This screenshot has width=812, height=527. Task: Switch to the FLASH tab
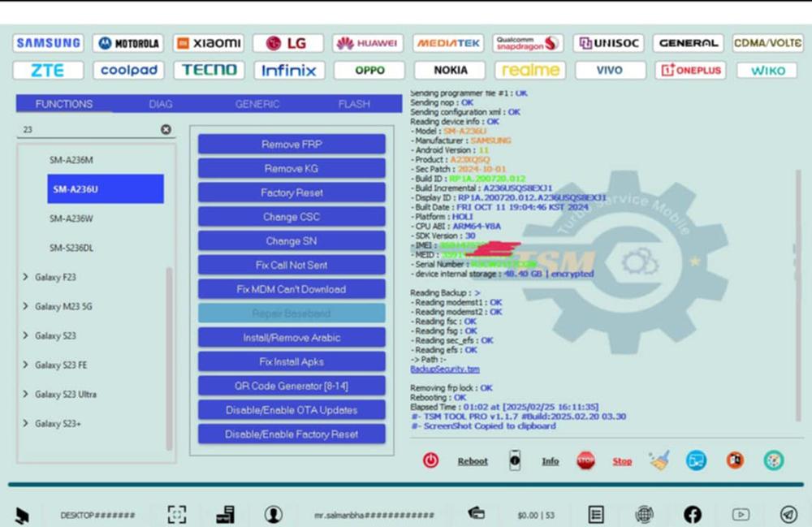click(x=354, y=104)
